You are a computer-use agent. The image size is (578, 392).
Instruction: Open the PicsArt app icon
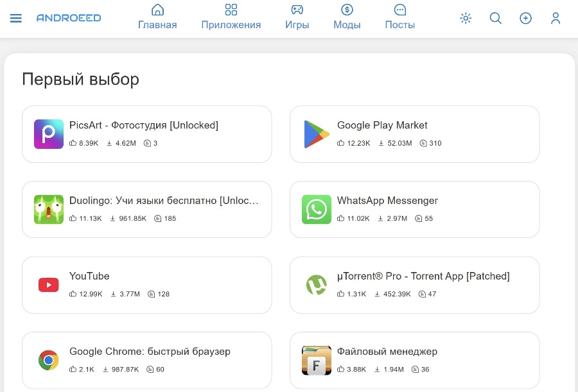48,133
